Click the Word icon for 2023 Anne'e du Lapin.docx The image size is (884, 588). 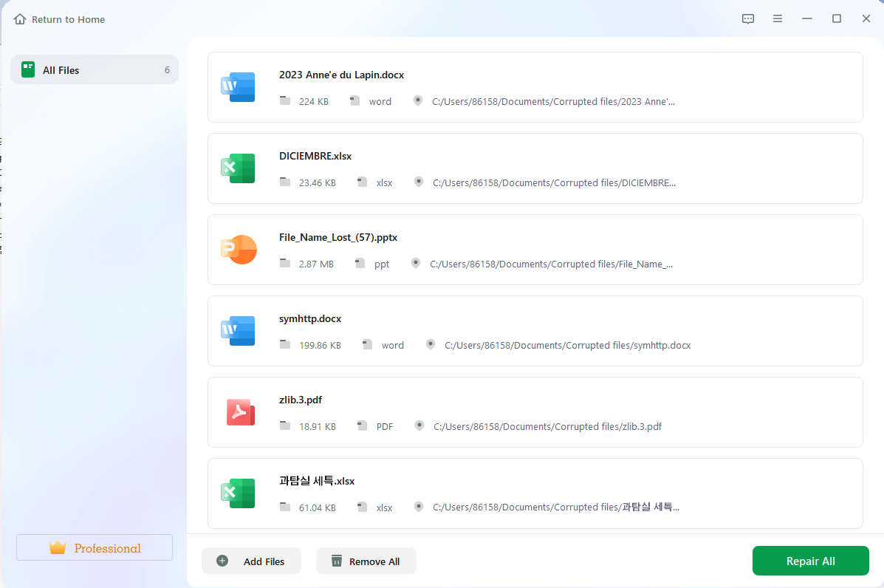point(238,87)
